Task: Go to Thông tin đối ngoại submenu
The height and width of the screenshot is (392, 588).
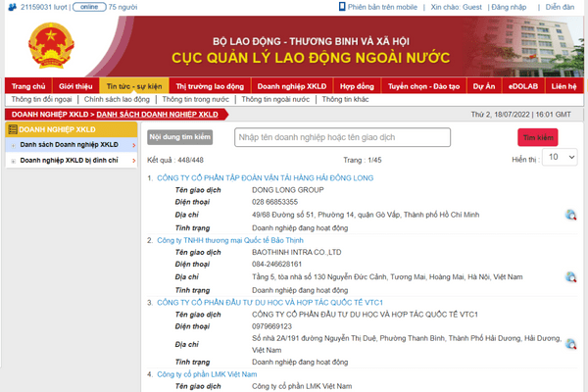Action: (41, 99)
